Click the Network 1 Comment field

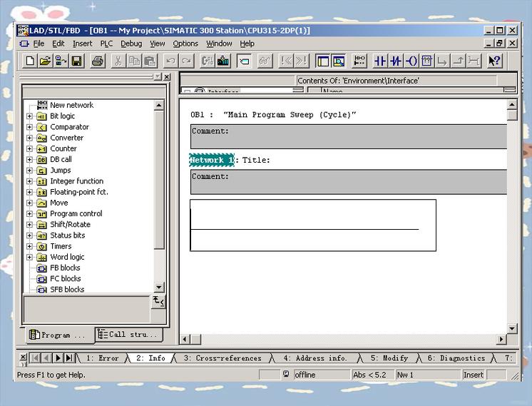(349, 182)
